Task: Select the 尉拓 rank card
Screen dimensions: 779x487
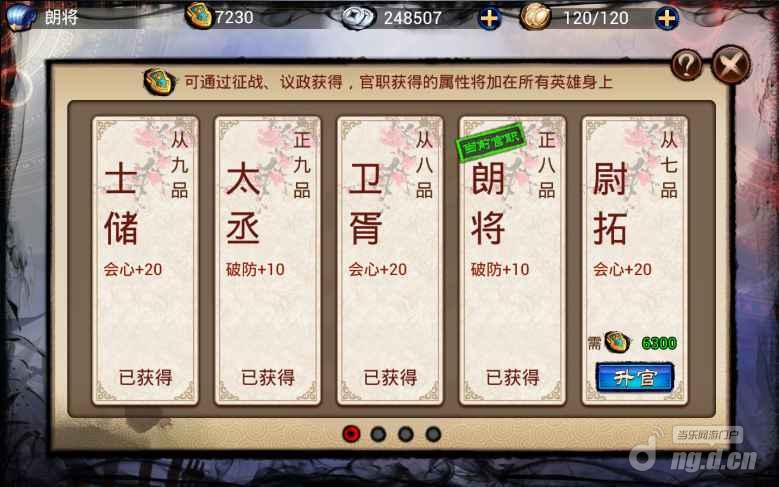Action: pos(635,260)
